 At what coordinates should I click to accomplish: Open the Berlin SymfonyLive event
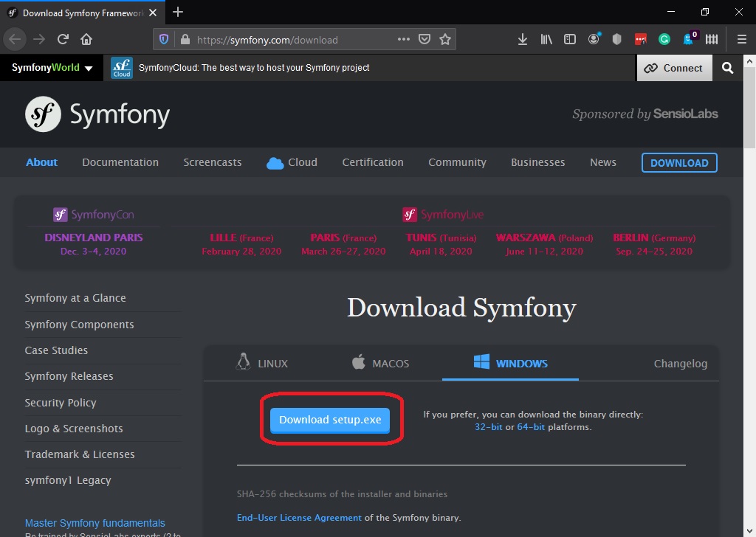[654, 244]
